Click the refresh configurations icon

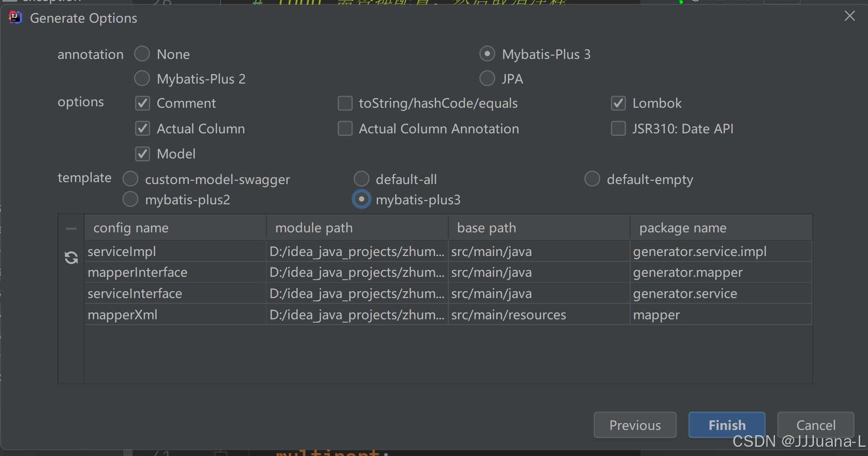[71, 257]
